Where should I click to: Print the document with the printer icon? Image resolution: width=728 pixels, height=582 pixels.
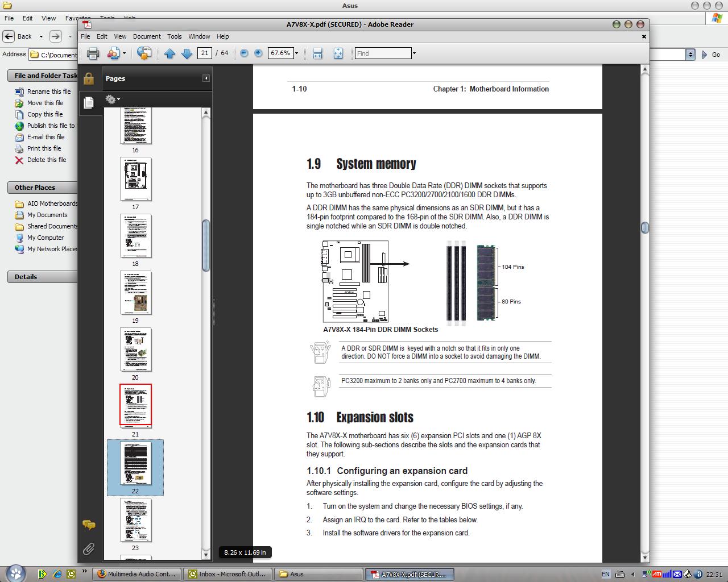[93, 53]
